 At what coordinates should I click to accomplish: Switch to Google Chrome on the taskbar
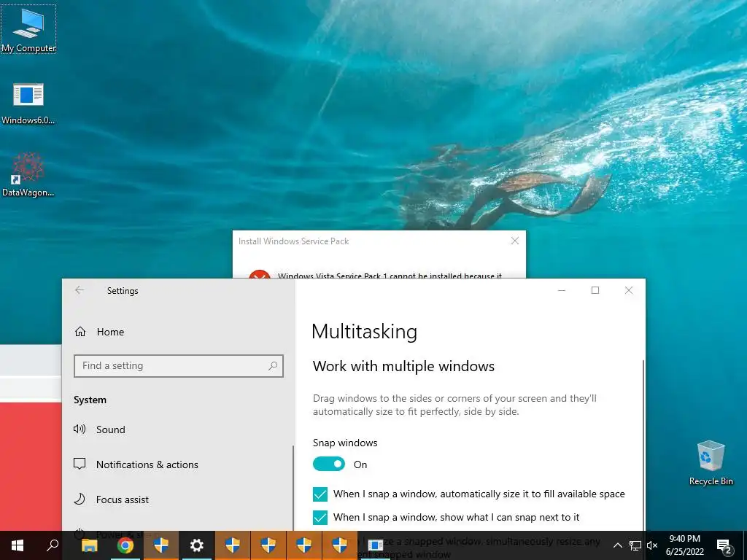pos(125,545)
